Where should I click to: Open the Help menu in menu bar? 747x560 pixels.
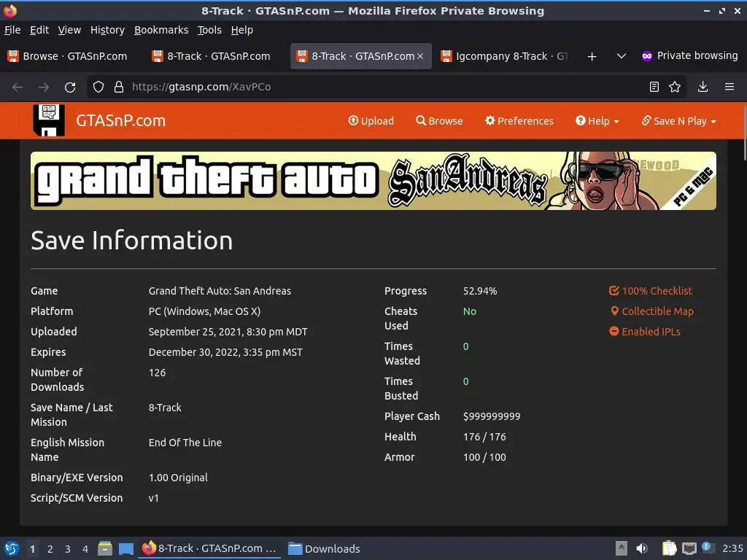[x=242, y=30]
